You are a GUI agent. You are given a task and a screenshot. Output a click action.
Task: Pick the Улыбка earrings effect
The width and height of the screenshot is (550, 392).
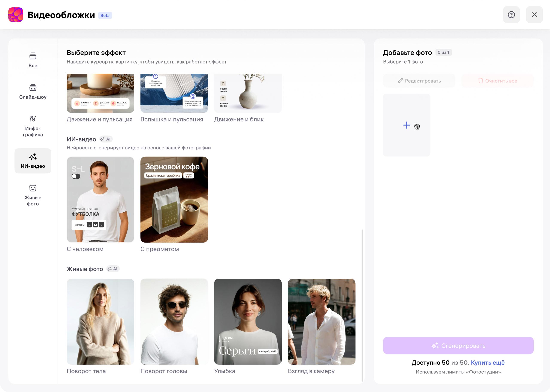[248, 322]
